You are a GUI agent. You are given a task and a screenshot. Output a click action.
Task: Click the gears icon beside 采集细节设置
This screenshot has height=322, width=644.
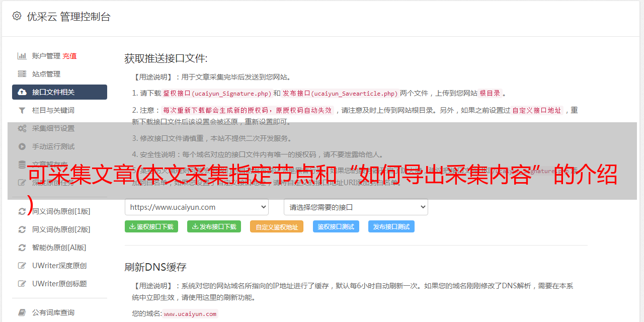22,128
